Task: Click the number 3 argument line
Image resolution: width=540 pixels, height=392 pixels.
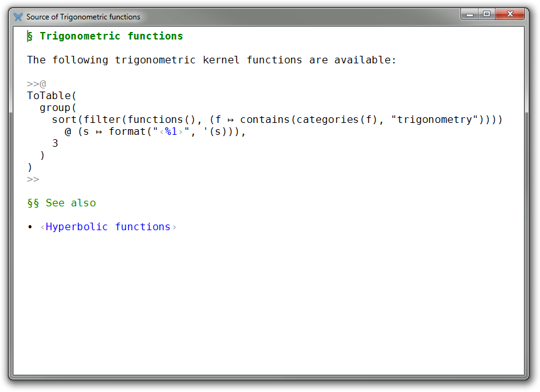Action: pos(55,144)
